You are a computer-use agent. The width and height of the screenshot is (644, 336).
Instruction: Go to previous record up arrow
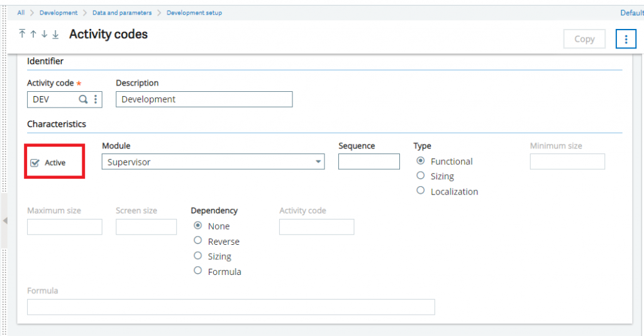tap(33, 34)
